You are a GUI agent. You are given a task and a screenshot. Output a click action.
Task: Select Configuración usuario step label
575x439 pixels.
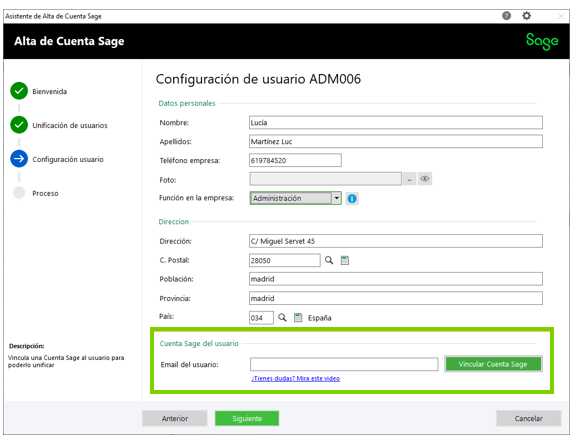click(x=68, y=160)
